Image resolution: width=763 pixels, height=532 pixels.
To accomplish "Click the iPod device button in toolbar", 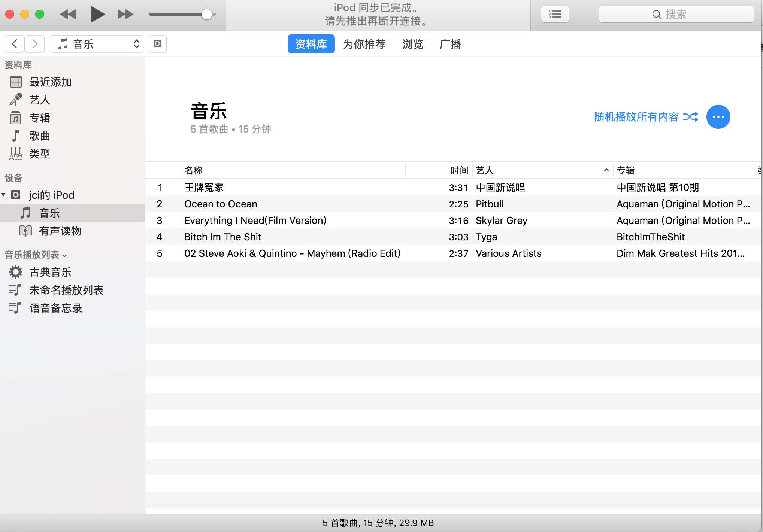I will click(157, 44).
